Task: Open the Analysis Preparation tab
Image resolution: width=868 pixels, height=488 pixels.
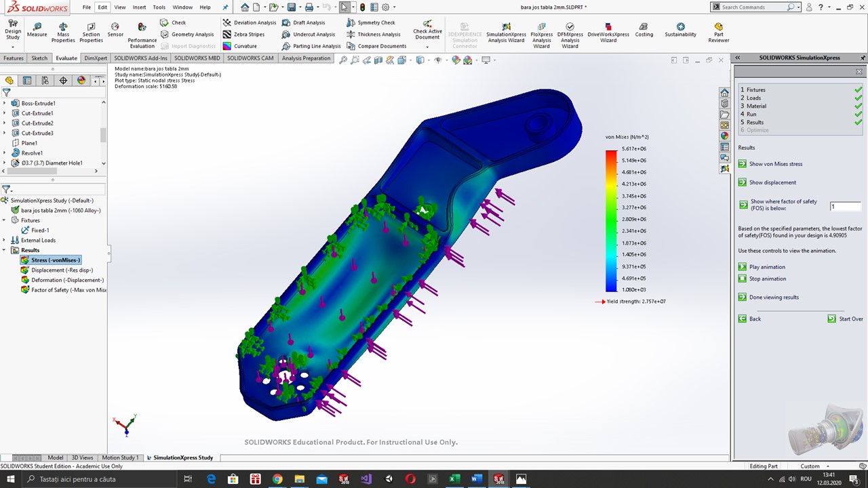Action: [306, 58]
